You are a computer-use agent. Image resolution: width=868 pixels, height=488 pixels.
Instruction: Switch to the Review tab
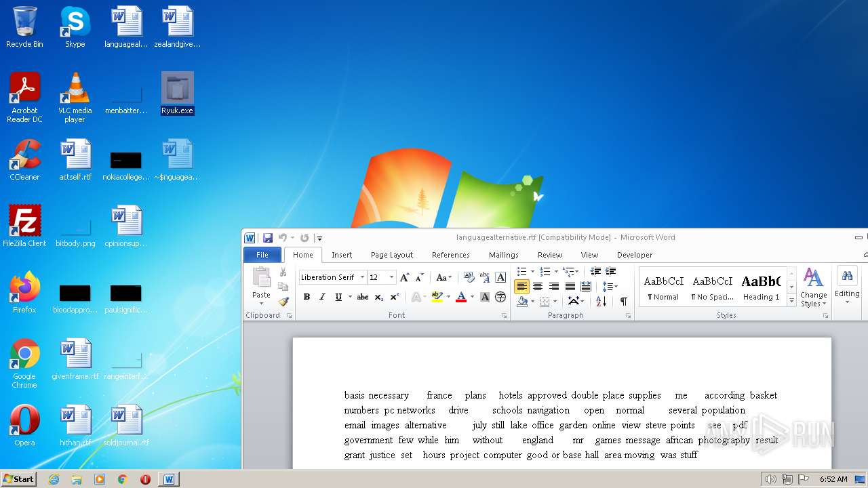(550, 255)
